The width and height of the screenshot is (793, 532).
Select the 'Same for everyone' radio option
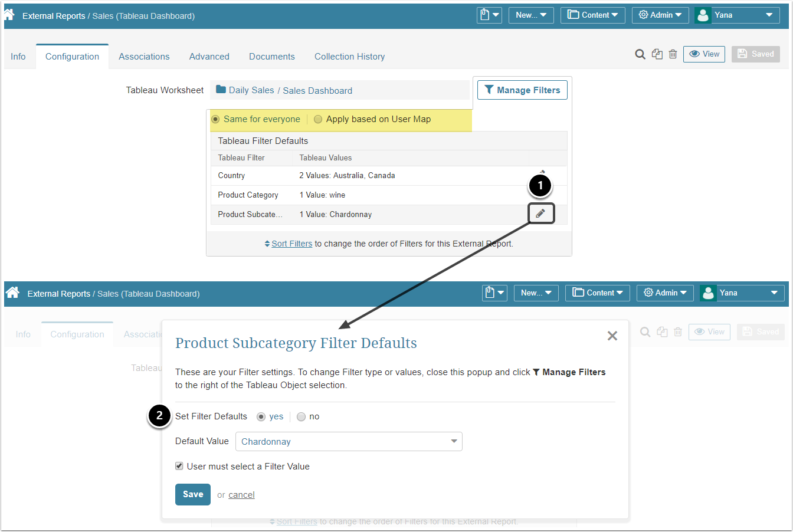pos(215,119)
